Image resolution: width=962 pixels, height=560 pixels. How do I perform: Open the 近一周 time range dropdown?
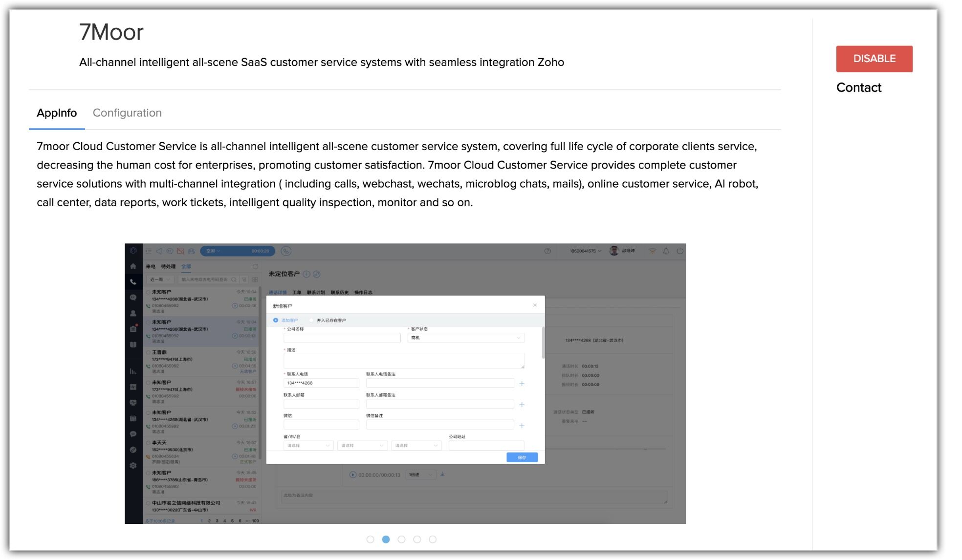point(160,280)
